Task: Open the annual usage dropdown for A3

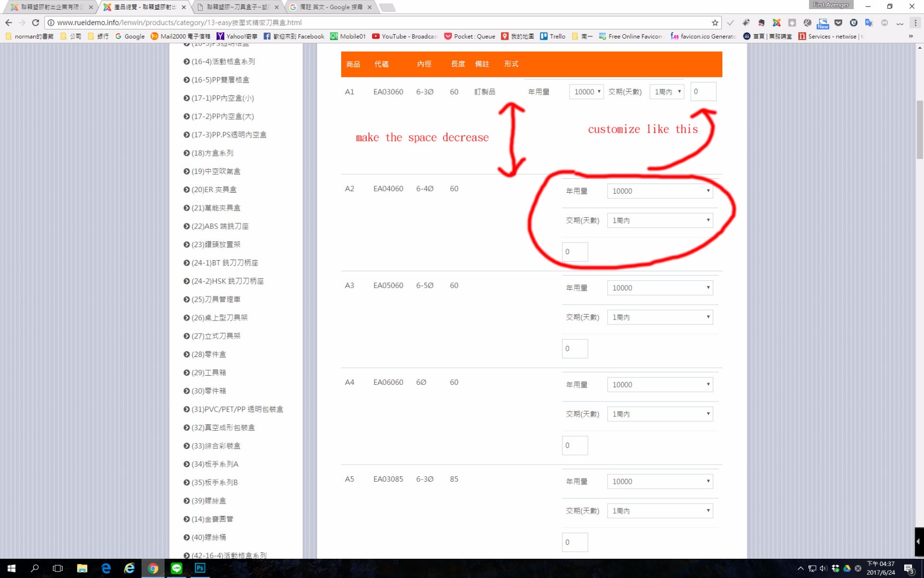Action: [660, 288]
